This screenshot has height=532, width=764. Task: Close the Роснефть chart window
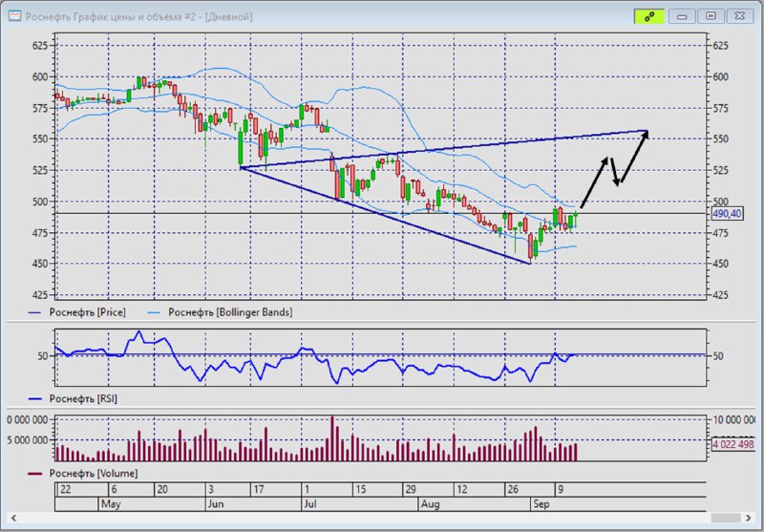[740, 16]
